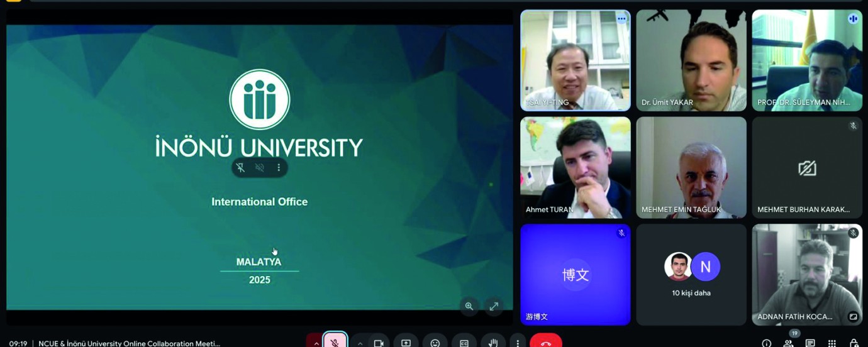The height and width of the screenshot is (347, 868).
Task: Open in-call chat panel
Action: [810, 343]
